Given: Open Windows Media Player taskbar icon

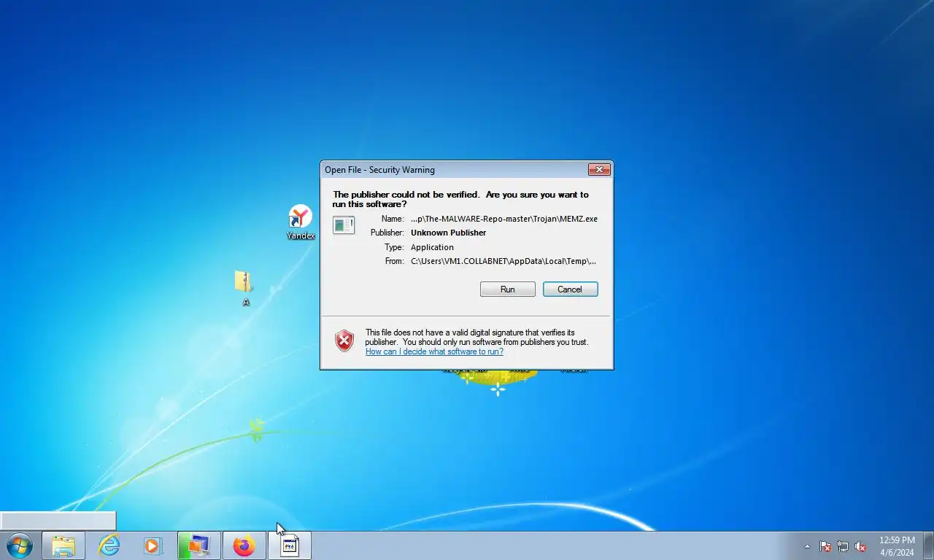Looking at the screenshot, I should click(x=153, y=545).
